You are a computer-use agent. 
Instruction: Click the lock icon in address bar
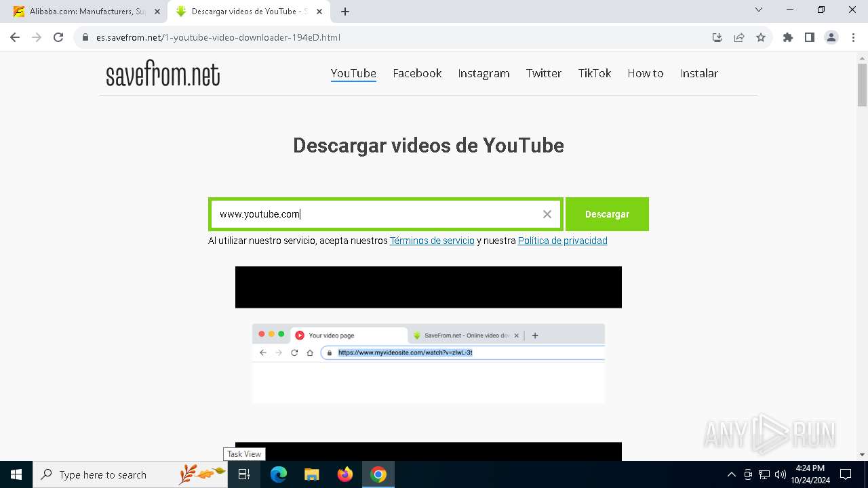pyautogui.click(x=85, y=37)
